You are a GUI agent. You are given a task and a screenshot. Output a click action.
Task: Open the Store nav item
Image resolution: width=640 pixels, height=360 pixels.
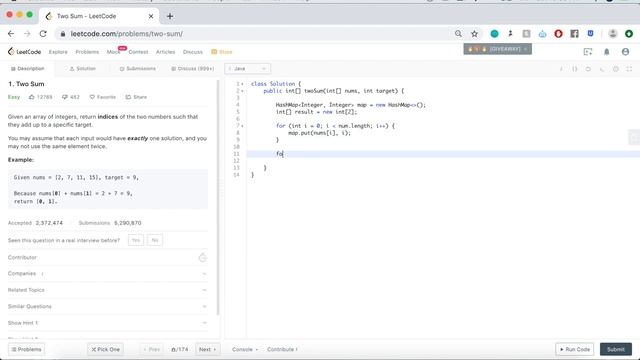point(222,52)
